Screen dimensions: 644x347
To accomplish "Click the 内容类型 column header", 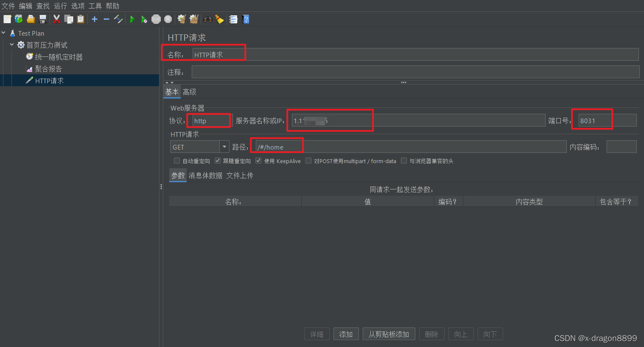I will pos(529,202).
